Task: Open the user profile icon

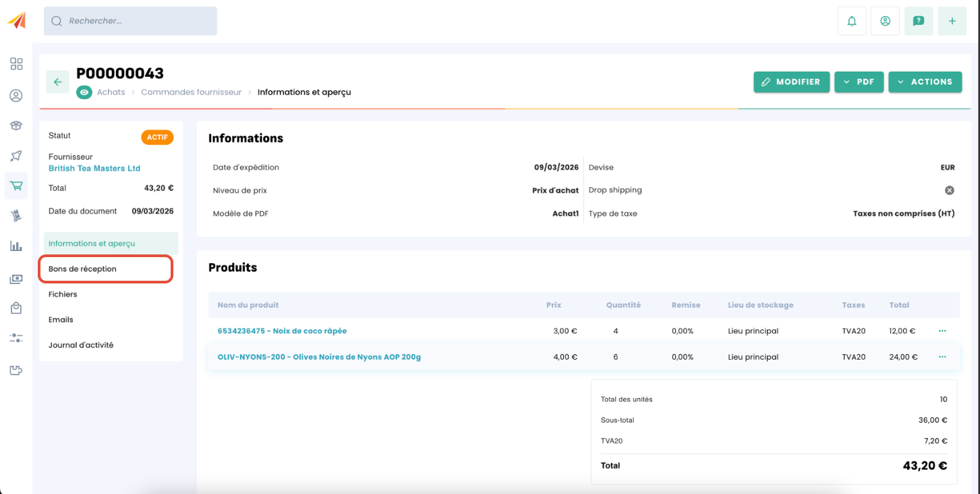Action: click(885, 21)
